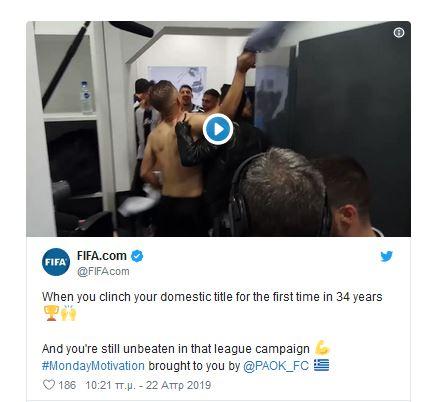Viewport: 439px width, 402px height.
Task: Click the Greek flag emoji
Action: 321,365
